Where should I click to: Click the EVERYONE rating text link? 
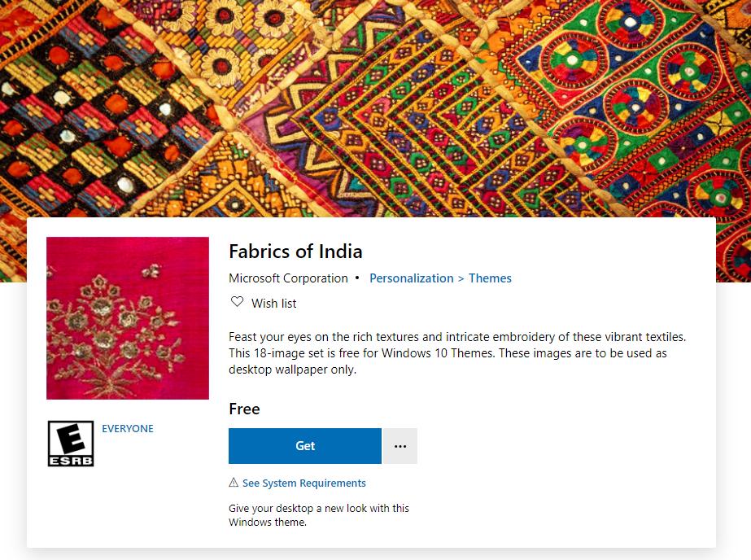[128, 428]
